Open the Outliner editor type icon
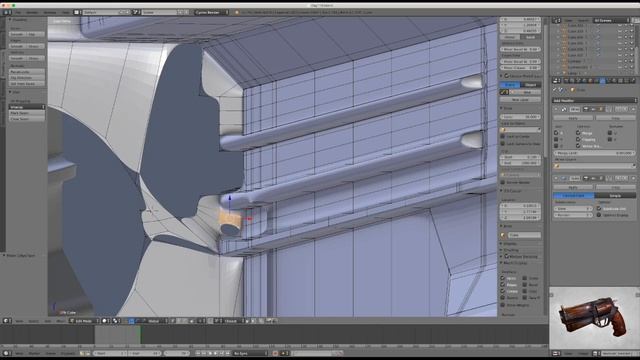The image size is (640, 360). pos(556,20)
